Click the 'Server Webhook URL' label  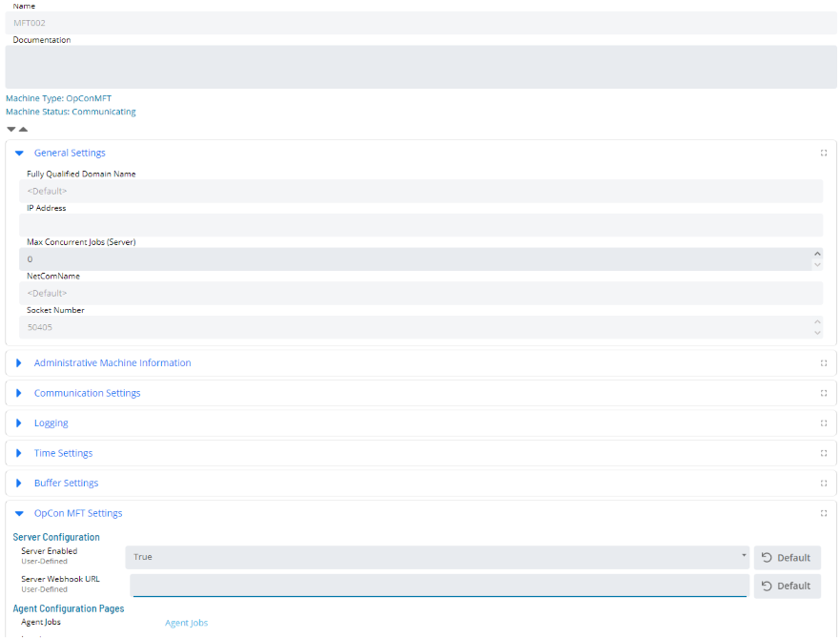click(x=60, y=579)
